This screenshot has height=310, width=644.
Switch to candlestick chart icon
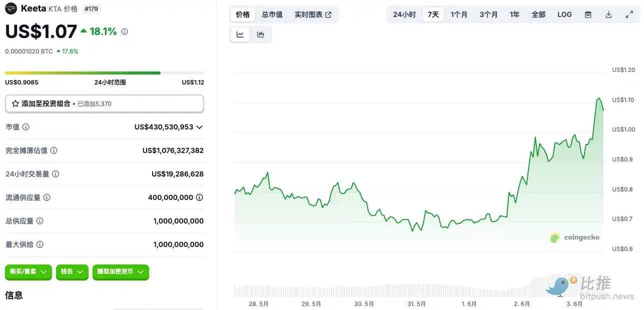[261, 34]
